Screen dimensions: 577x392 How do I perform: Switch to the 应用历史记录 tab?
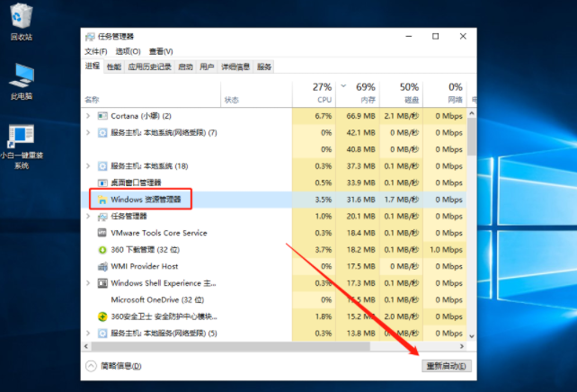coord(149,67)
